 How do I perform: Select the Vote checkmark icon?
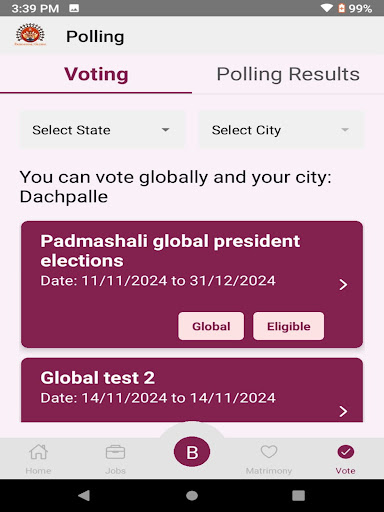click(346, 452)
